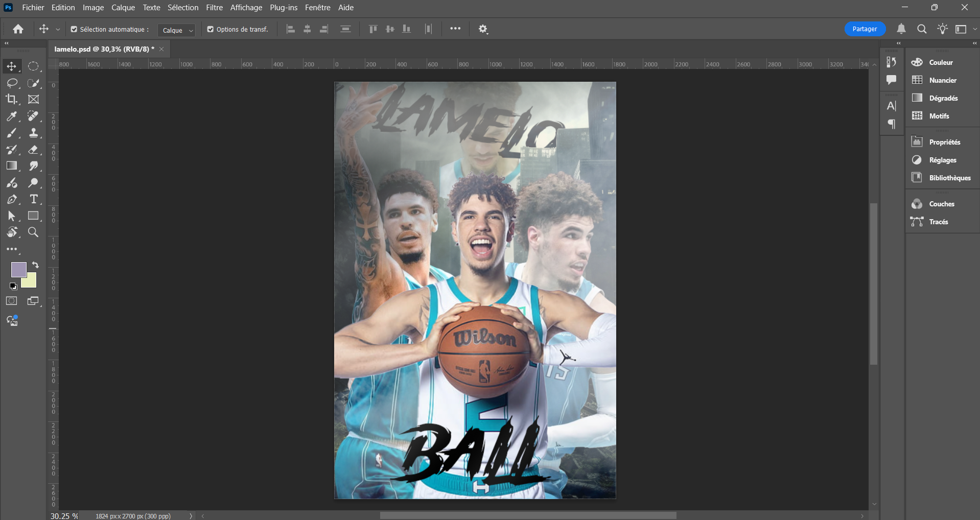Viewport: 980px width, 520px height.
Task: Open the Search magnifier in top bar
Action: (x=922, y=29)
